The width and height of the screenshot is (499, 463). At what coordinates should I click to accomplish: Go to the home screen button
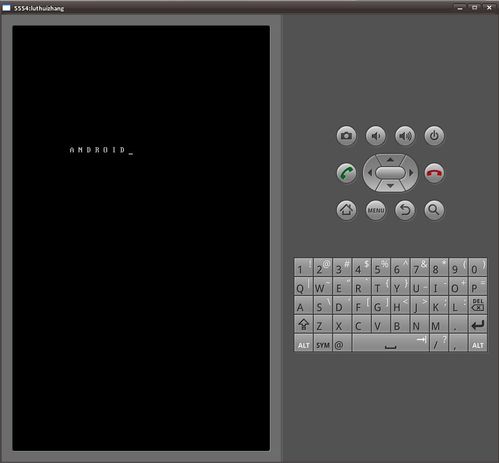tap(346, 210)
